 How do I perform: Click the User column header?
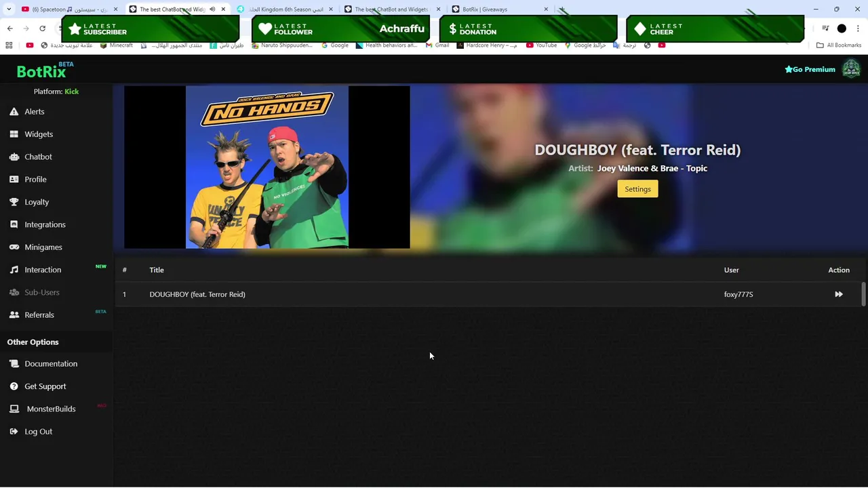click(731, 270)
